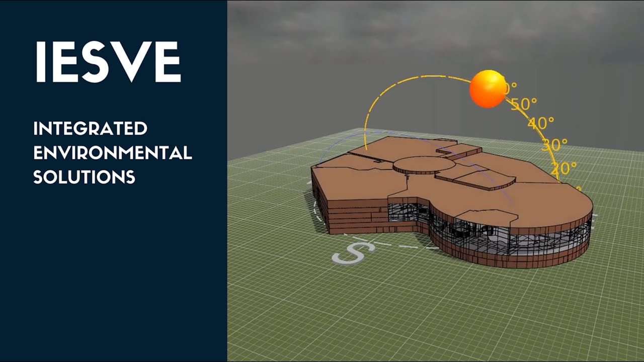Viewport: 644px width, 362px height.
Task: Click the orange sun sphere
Action: coord(488,89)
